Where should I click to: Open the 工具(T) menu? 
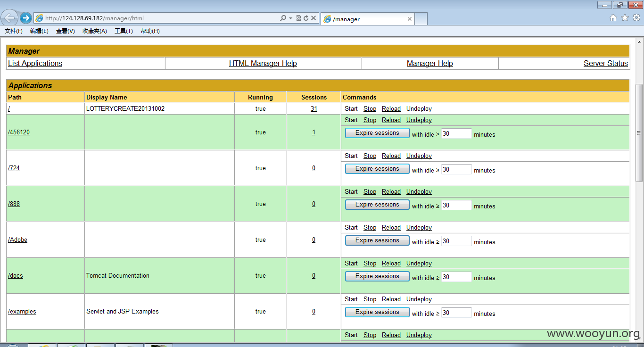point(124,31)
